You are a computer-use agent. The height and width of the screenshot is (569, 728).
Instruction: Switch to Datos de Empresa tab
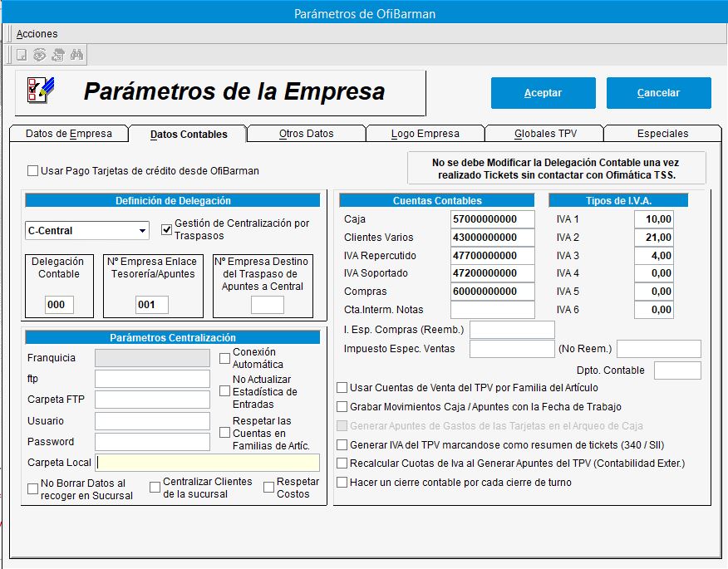[x=69, y=134]
